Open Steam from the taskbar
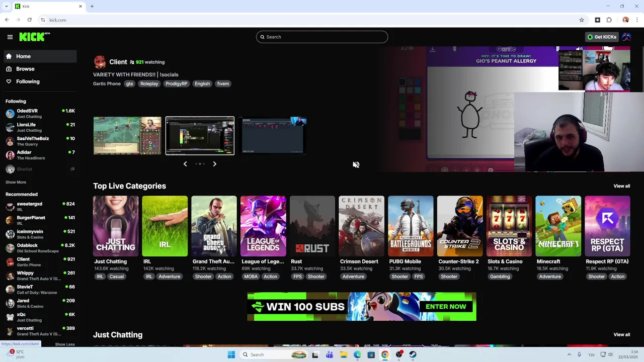 413,354
